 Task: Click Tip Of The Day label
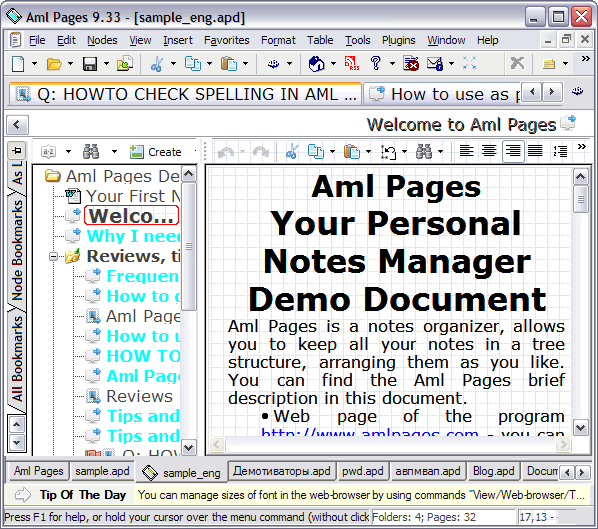[83, 495]
